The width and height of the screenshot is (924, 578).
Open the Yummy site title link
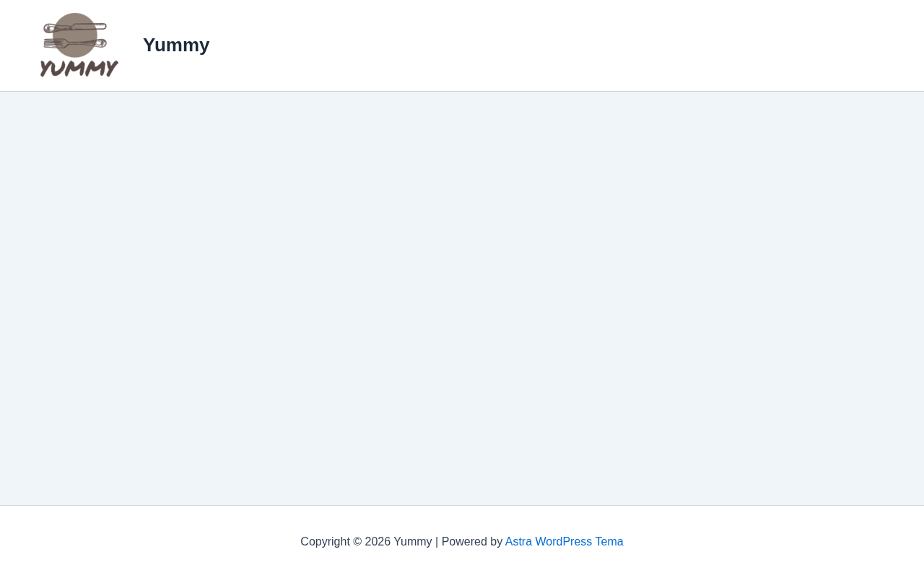coord(176,45)
